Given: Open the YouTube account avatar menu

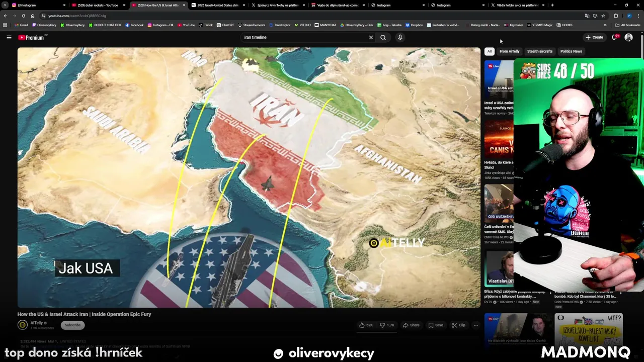Looking at the screenshot, I should click(628, 37).
